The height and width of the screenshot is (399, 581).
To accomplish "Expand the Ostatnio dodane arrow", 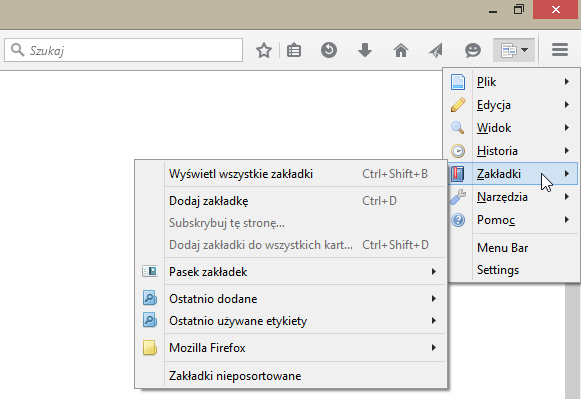I will 434,299.
